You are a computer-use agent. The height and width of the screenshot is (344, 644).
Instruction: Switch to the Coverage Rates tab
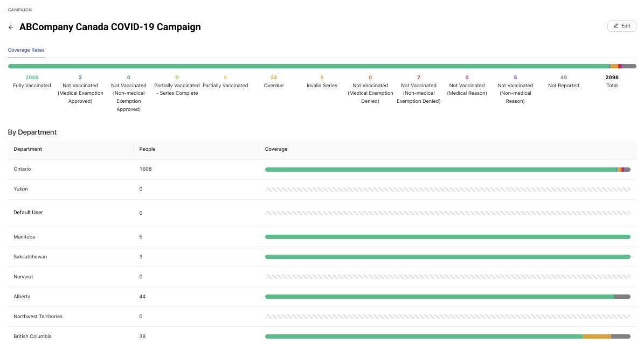point(26,50)
